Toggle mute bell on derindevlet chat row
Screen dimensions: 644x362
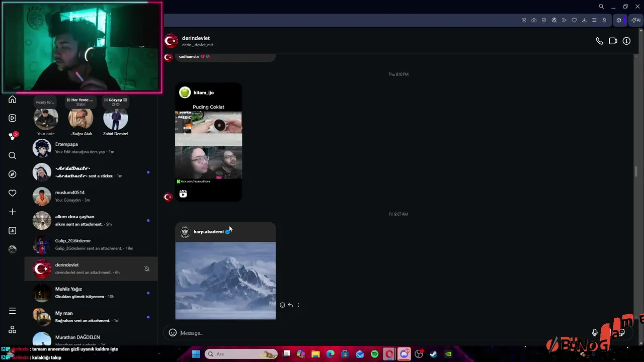coord(147,269)
